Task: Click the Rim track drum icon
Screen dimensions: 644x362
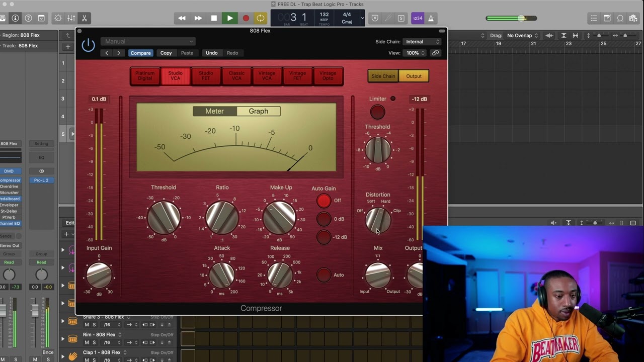Action: click(73, 338)
